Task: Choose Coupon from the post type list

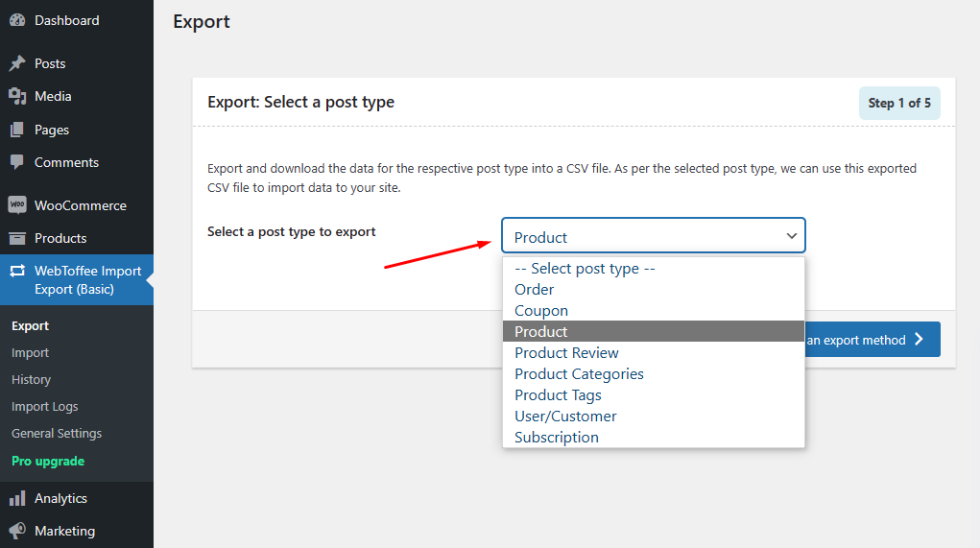Action: pyautogui.click(x=653, y=311)
